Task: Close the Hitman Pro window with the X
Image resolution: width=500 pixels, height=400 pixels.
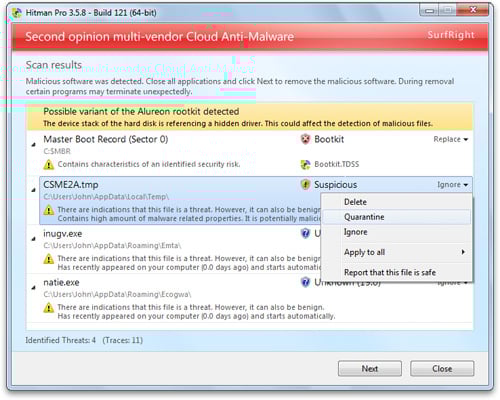Action: click(473, 10)
